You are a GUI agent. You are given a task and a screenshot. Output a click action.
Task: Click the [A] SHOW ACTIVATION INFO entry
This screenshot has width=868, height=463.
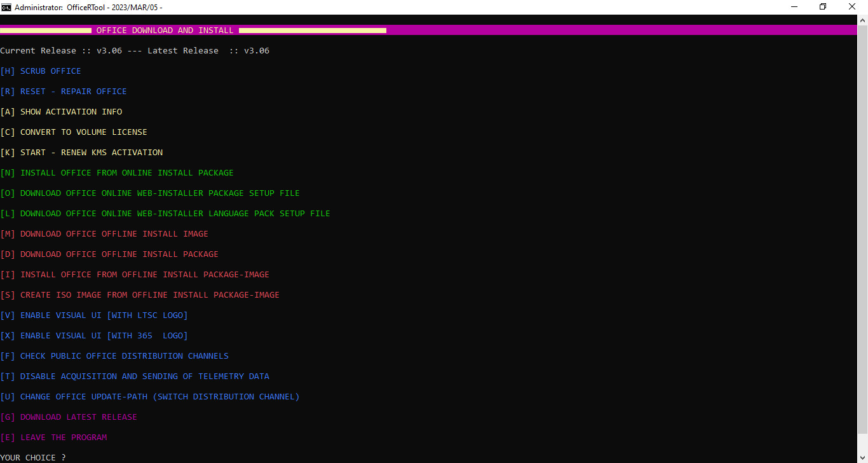pyautogui.click(x=61, y=112)
